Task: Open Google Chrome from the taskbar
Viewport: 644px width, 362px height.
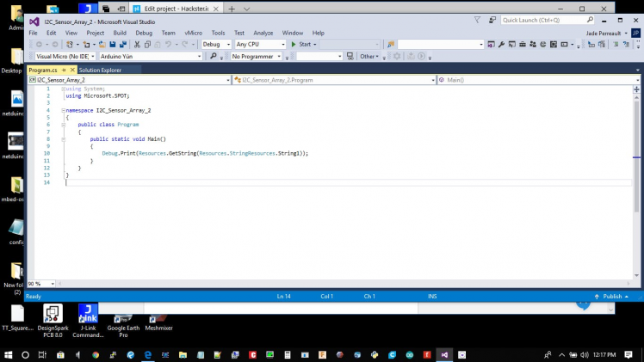Action: [96, 354]
